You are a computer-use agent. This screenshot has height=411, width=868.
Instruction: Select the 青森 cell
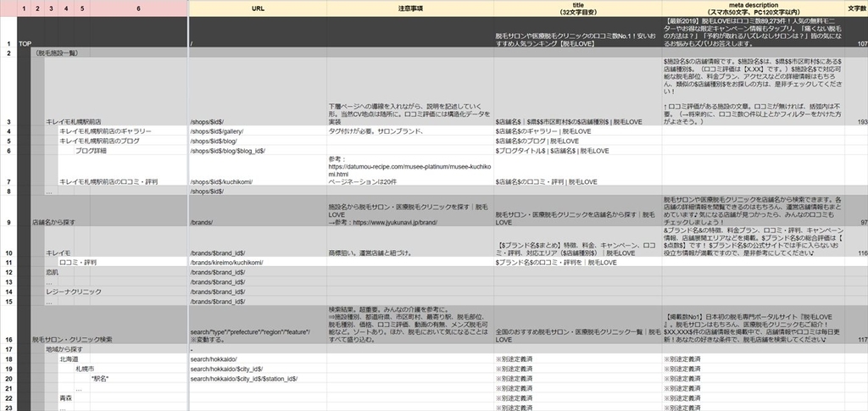(66, 397)
